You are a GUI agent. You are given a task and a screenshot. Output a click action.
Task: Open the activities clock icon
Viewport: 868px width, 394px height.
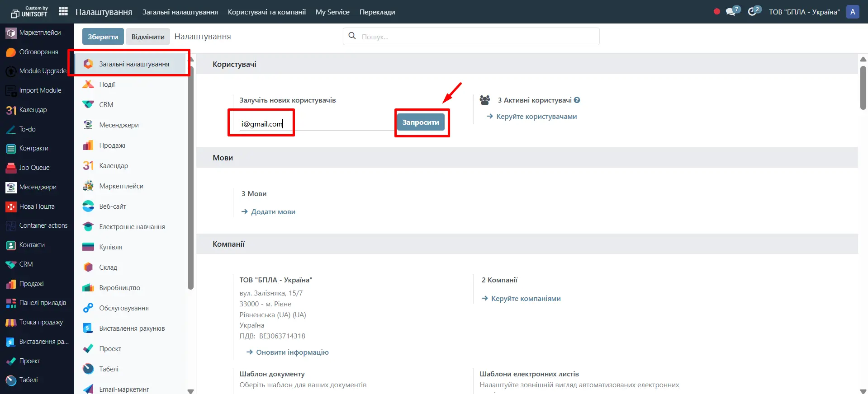coord(752,11)
